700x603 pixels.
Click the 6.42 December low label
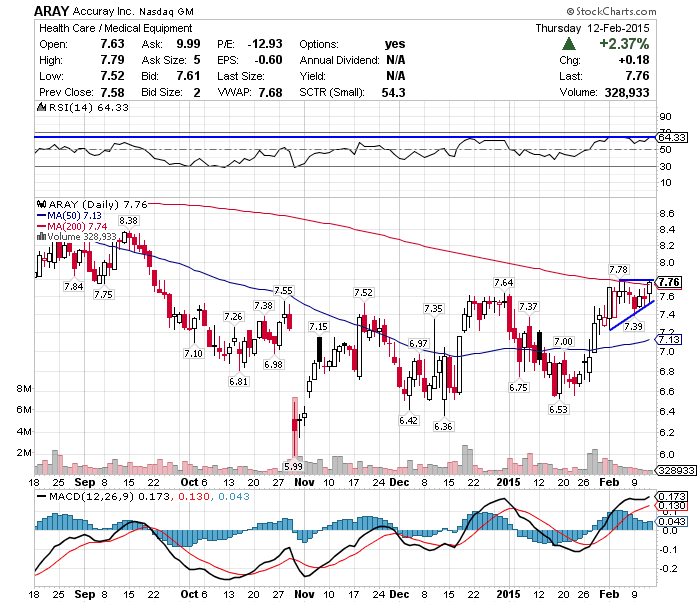click(408, 420)
